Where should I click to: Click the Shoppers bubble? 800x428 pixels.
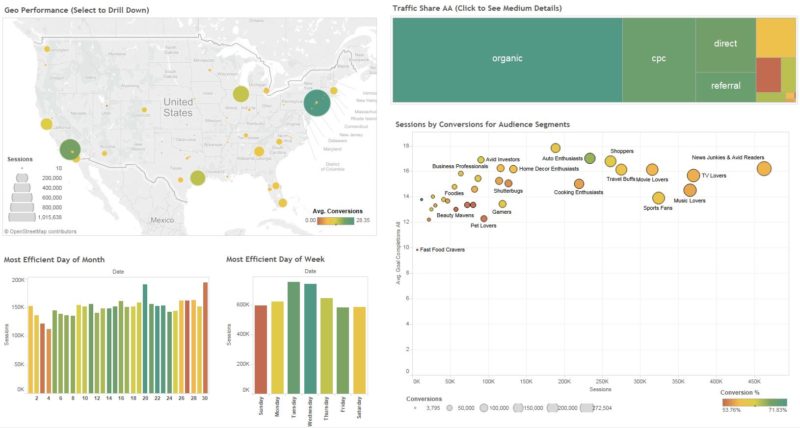click(x=610, y=161)
